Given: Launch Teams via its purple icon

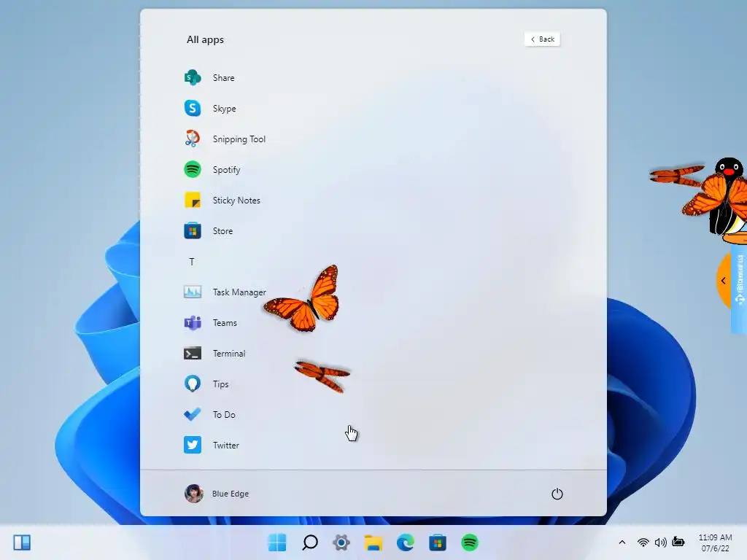Looking at the screenshot, I should click(193, 323).
